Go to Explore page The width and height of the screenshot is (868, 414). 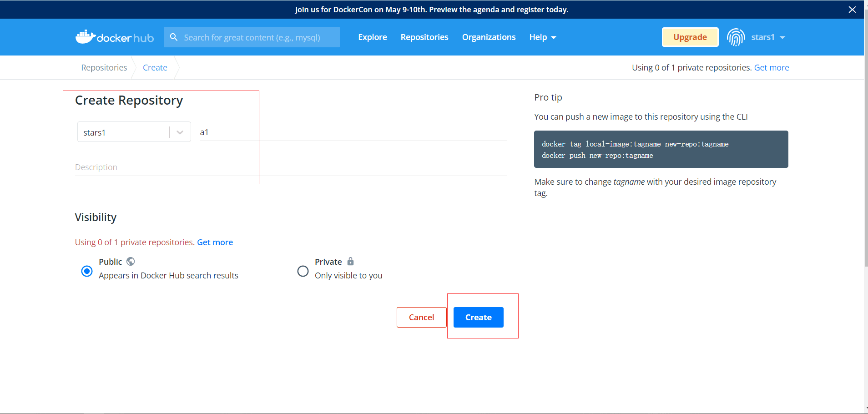click(373, 37)
